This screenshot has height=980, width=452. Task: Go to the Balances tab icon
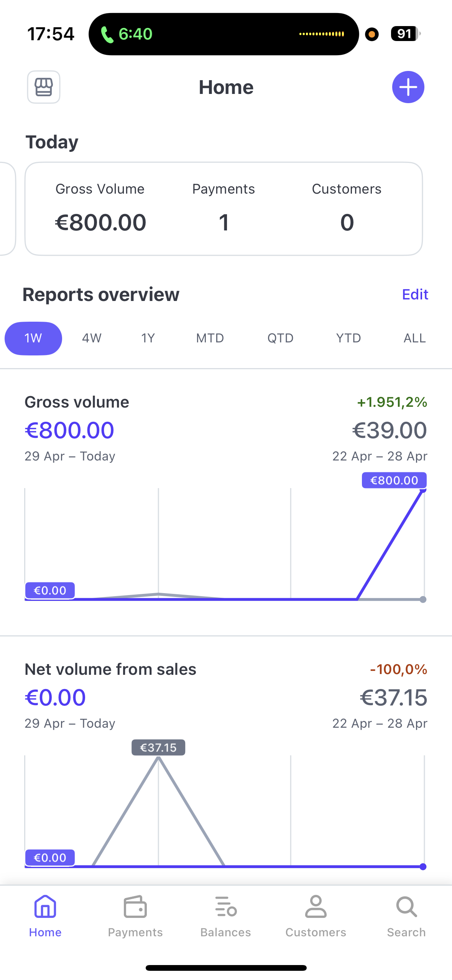[x=226, y=907]
